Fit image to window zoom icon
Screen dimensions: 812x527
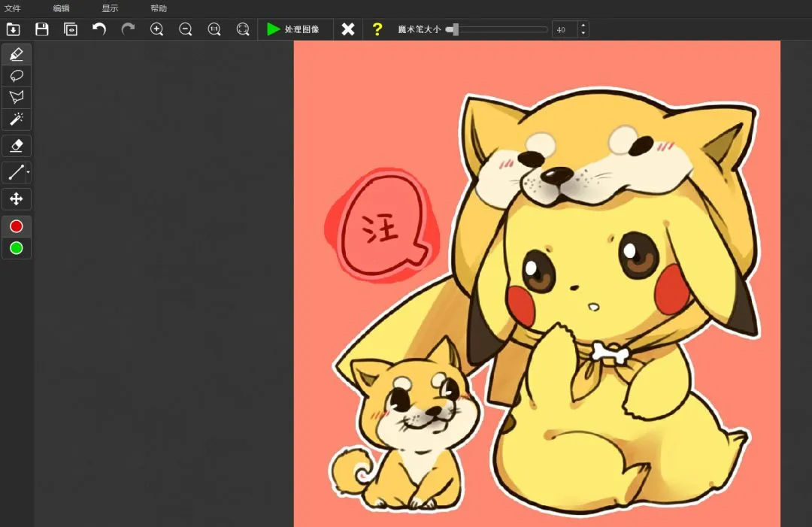(x=243, y=29)
